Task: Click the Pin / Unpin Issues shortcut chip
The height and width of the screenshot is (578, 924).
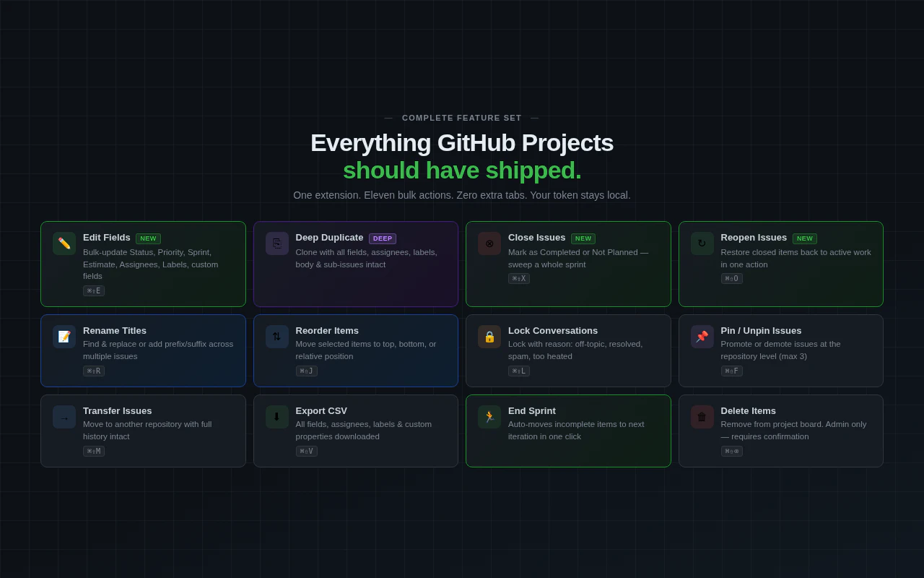Action: 731,371
